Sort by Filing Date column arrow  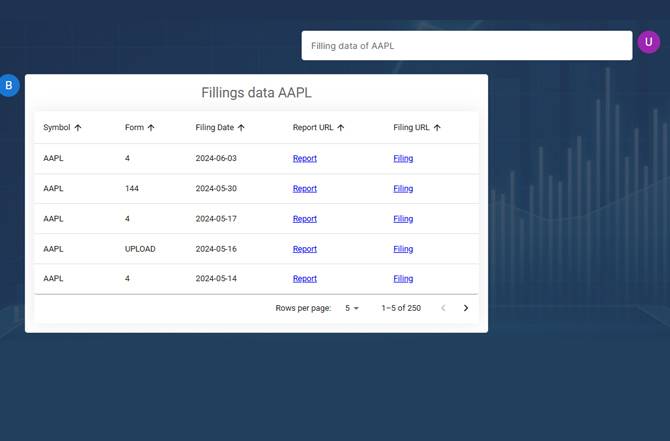[x=241, y=127]
